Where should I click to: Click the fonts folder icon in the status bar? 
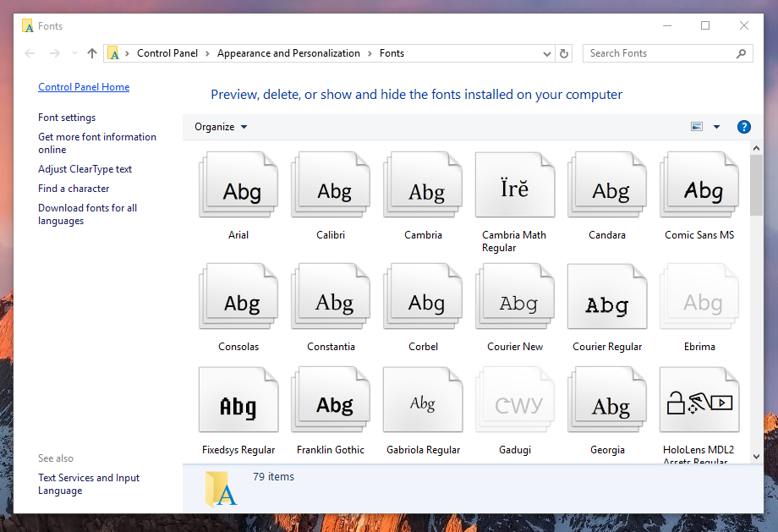point(220,489)
